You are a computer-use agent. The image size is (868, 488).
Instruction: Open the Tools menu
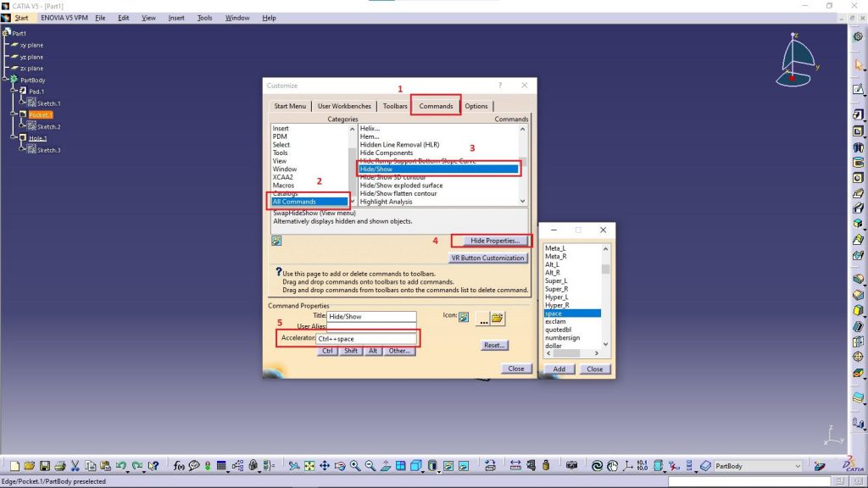point(204,18)
